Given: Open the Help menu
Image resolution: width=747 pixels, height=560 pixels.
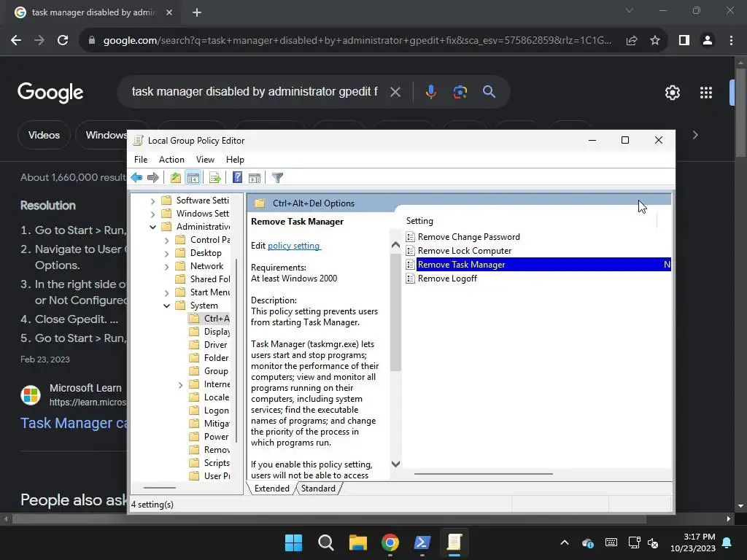Looking at the screenshot, I should (x=235, y=160).
